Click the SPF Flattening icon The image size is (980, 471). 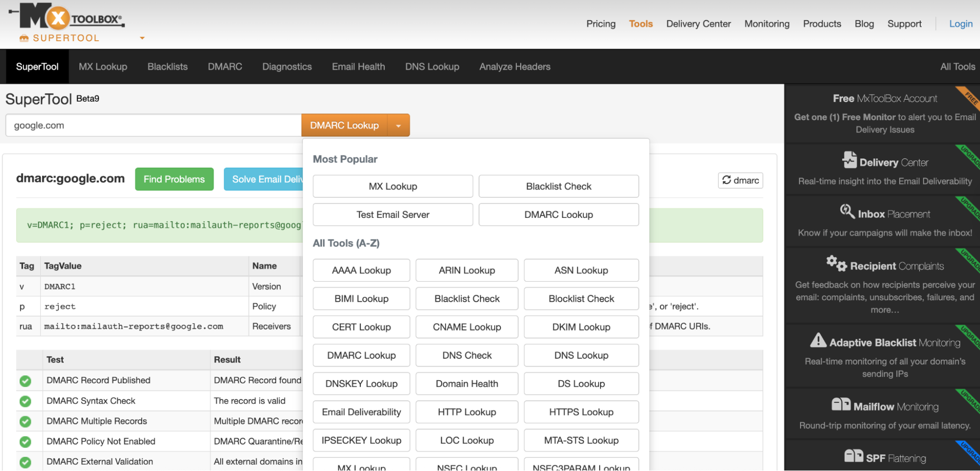click(x=854, y=456)
